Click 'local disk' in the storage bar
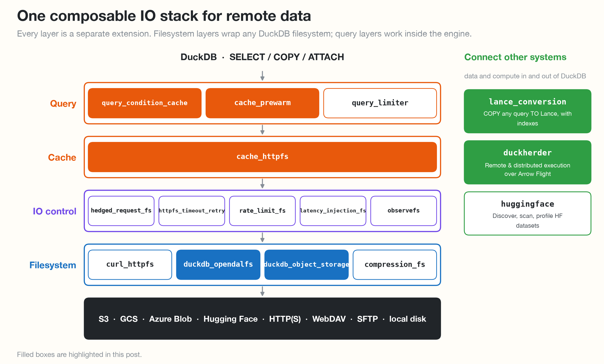 [408, 319]
